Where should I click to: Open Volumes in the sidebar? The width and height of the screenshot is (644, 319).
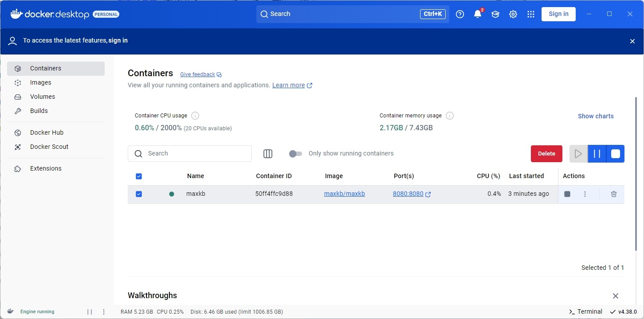tap(56, 97)
